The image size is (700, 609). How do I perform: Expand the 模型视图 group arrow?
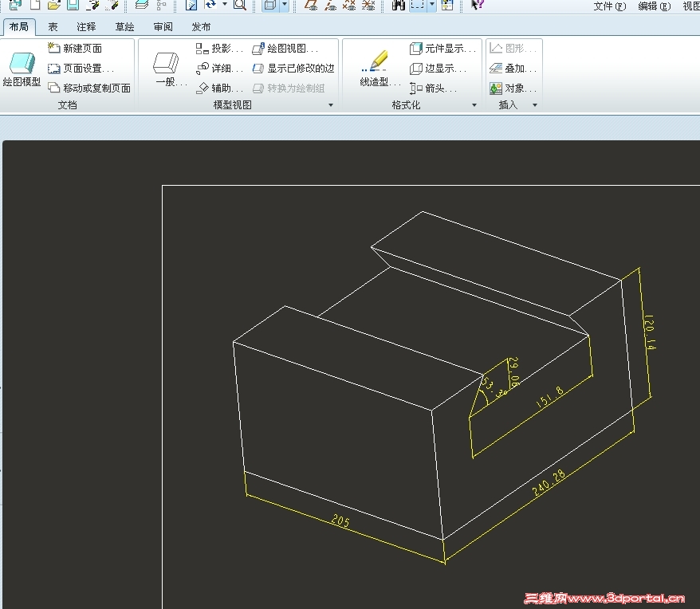point(331,105)
